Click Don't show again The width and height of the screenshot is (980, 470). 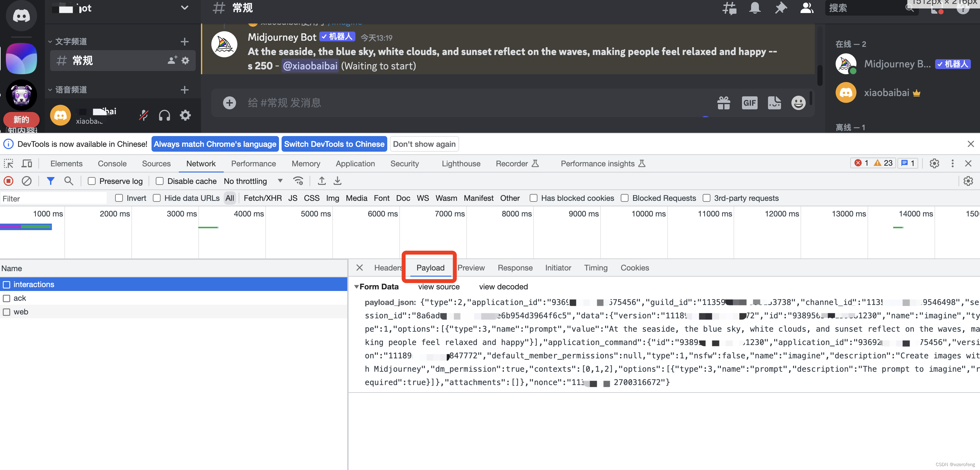(x=424, y=144)
